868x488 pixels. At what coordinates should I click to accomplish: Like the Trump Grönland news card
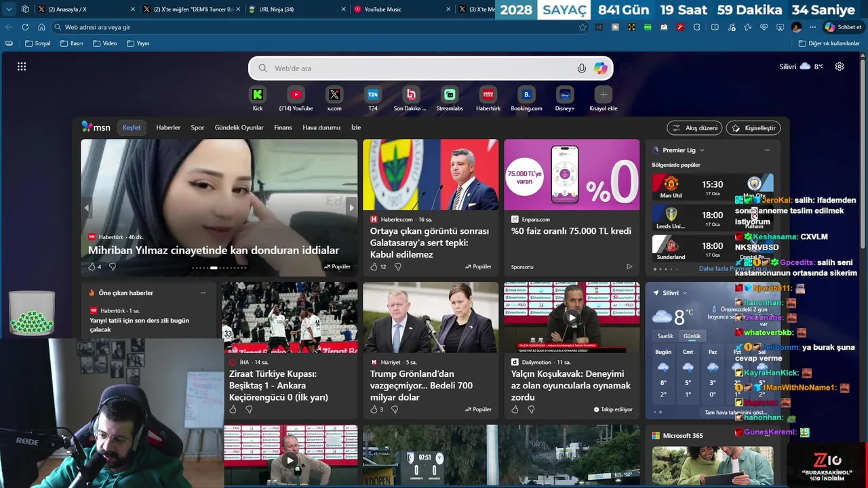374,409
